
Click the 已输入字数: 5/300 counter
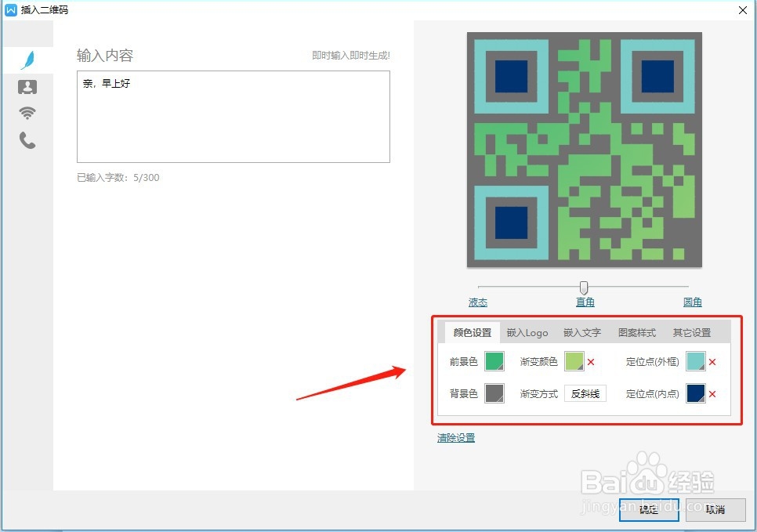pyautogui.click(x=118, y=178)
